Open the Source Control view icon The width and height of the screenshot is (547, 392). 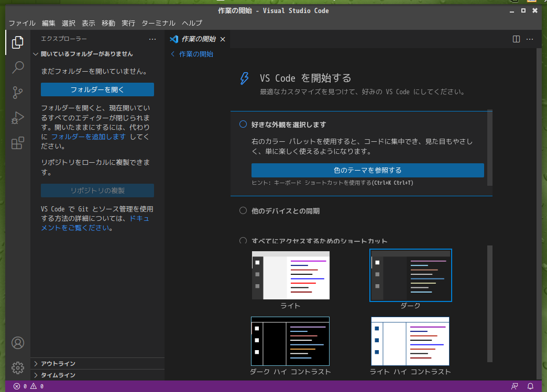pos(17,92)
